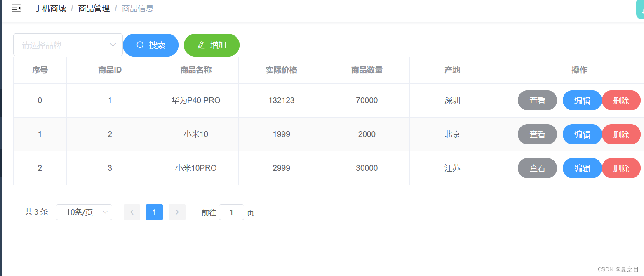Click the quantity cell 70000
Viewport: 644px width, 276px height.
click(367, 100)
